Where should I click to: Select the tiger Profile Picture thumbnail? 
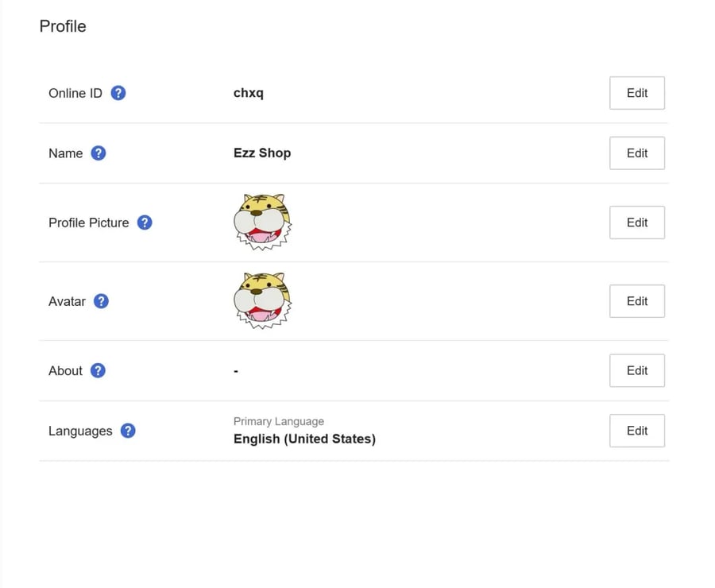pyautogui.click(x=263, y=222)
